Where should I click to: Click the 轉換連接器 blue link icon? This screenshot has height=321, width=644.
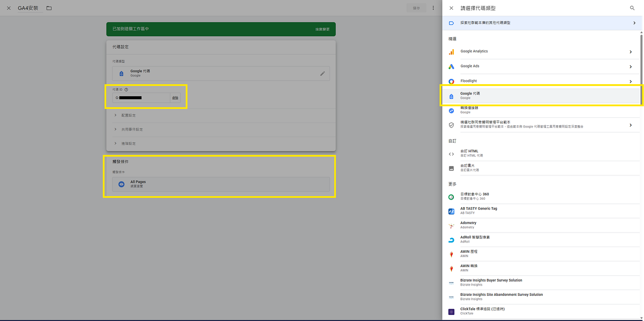pos(451,111)
